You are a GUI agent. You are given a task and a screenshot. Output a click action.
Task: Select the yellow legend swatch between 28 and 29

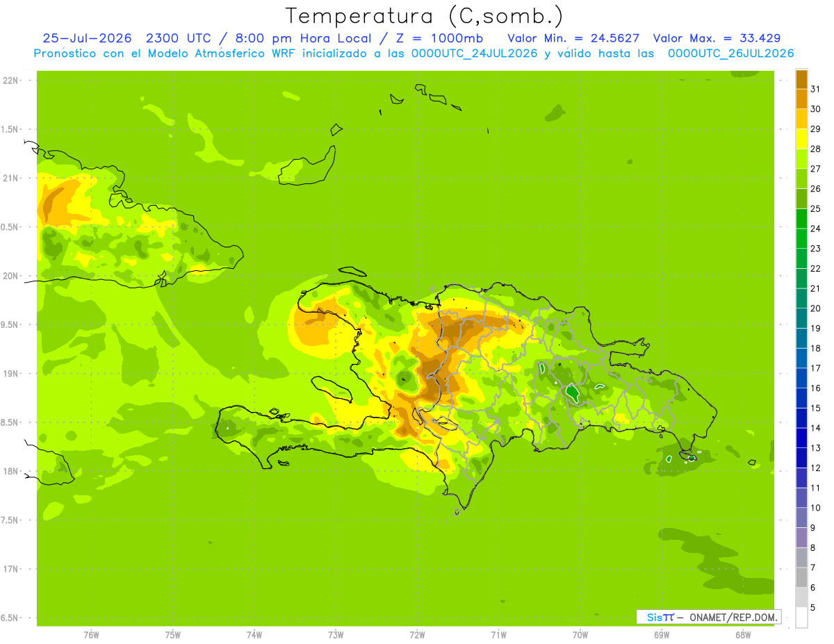tap(801, 139)
